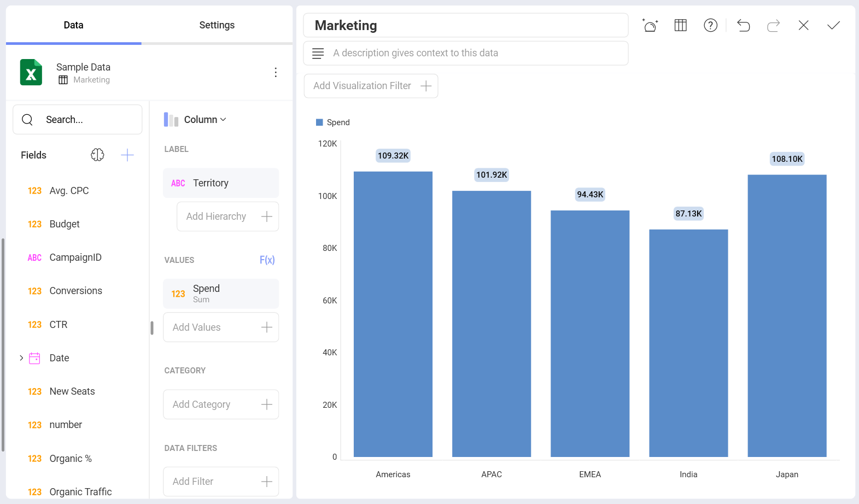The width and height of the screenshot is (859, 504).
Task: Click Add Hierarchy button text
Action: point(216,216)
